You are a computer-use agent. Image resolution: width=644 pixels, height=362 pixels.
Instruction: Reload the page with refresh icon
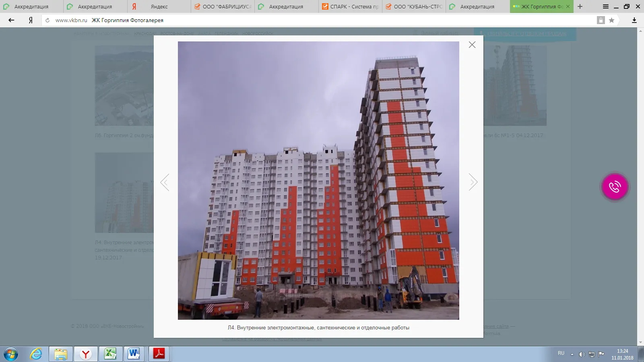pos(47,20)
